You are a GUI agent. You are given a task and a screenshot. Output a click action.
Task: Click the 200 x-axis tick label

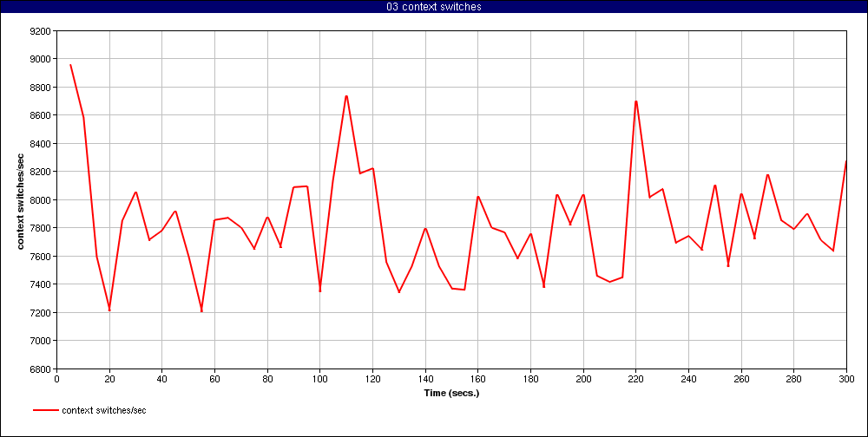583,380
